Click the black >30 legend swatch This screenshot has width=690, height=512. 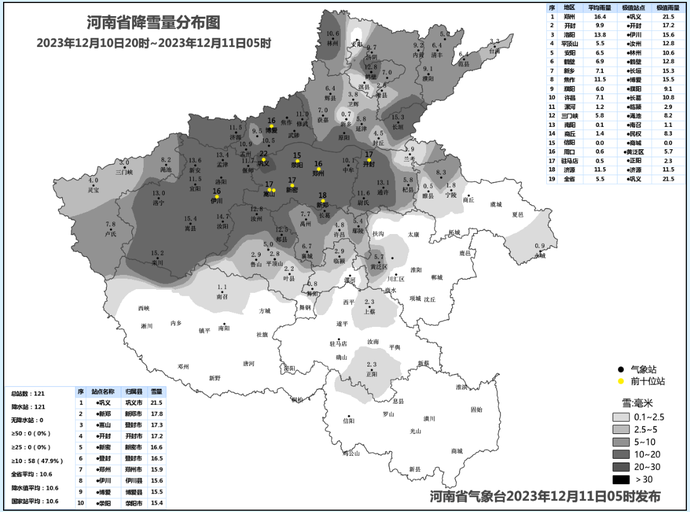coord(623,480)
